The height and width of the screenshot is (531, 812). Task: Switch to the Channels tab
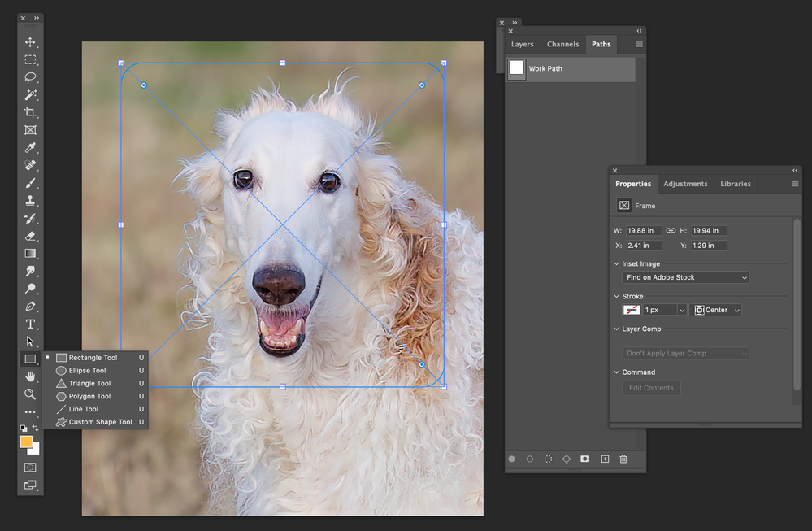563,45
